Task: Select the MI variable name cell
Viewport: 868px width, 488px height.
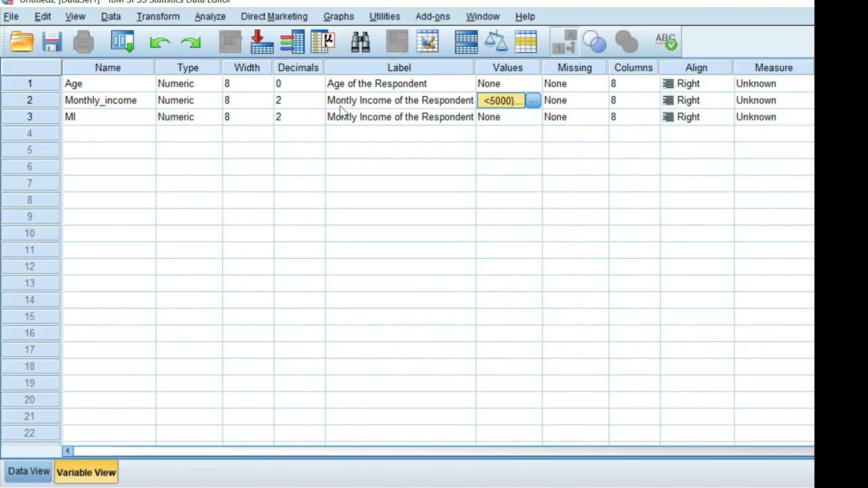Action: pyautogui.click(x=108, y=117)
